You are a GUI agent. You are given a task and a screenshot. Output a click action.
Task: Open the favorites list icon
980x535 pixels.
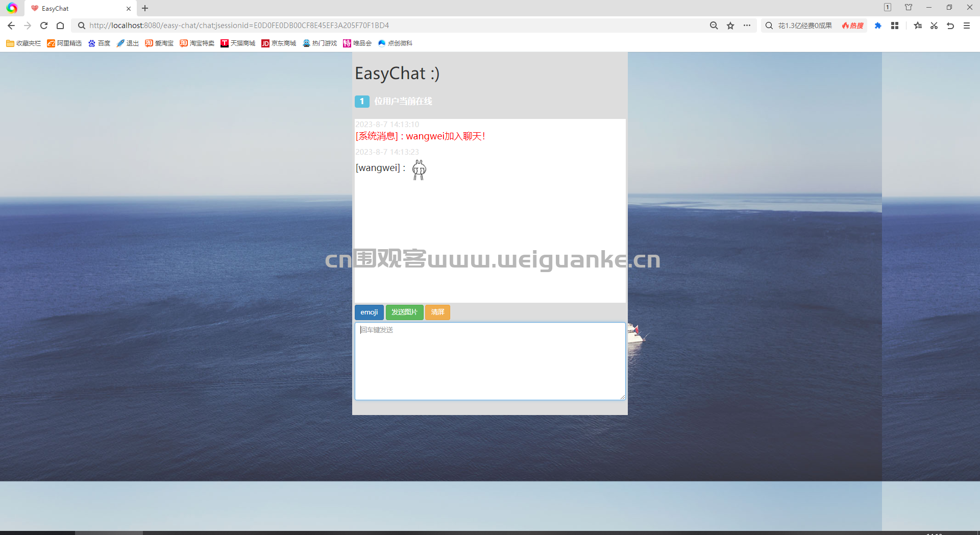click(918, 26)
